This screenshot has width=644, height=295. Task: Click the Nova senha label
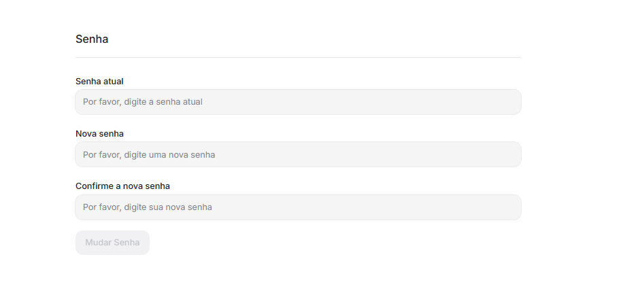99,134
